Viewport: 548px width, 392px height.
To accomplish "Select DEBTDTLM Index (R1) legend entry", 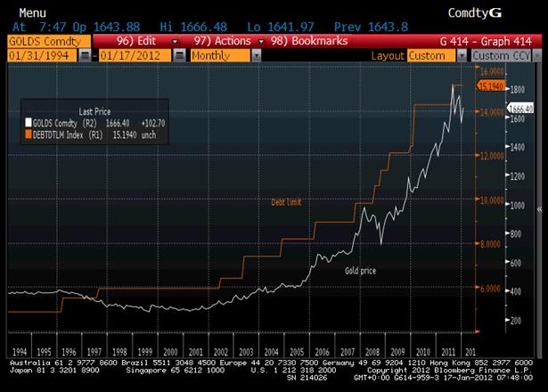I will point(91,135).
